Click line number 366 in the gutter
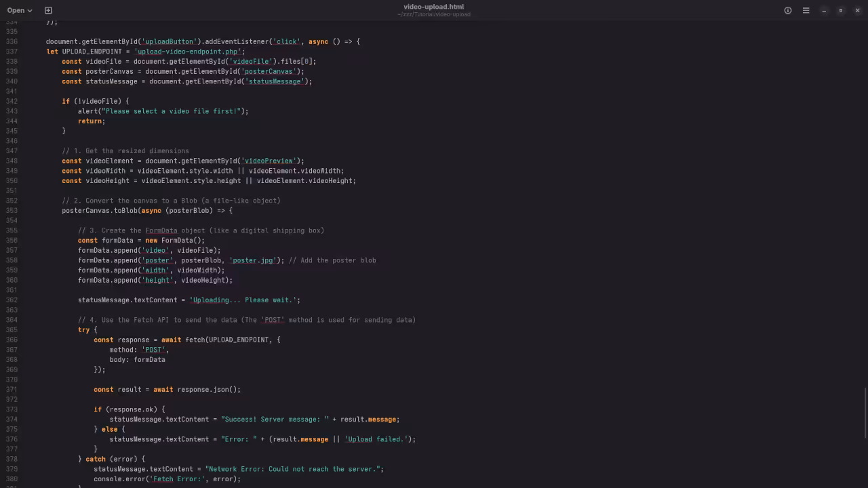The image size is (868, 488). pos(11,340)
